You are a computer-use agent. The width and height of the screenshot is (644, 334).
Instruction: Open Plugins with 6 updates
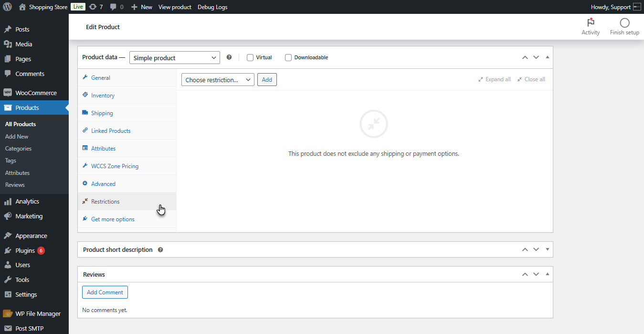coord(34,250)
